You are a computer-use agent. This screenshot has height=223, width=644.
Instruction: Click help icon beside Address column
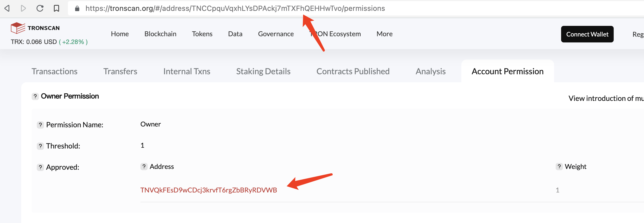[144, 167]
